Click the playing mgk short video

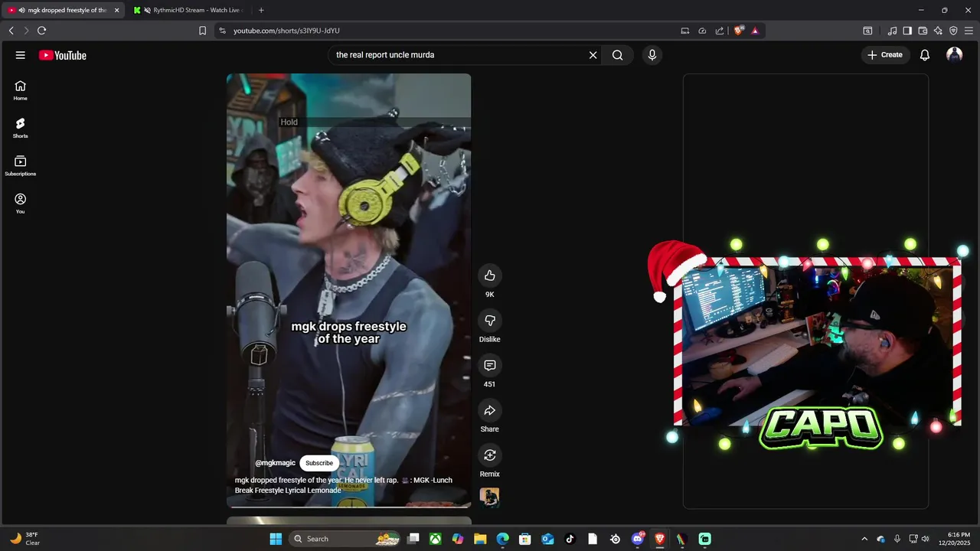tap(348, 291)
